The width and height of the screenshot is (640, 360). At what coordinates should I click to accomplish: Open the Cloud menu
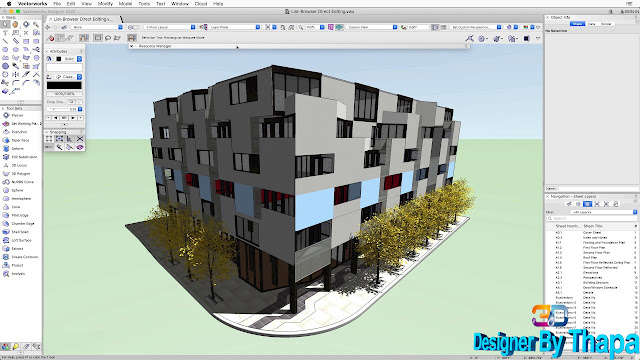tap(201, 4)
